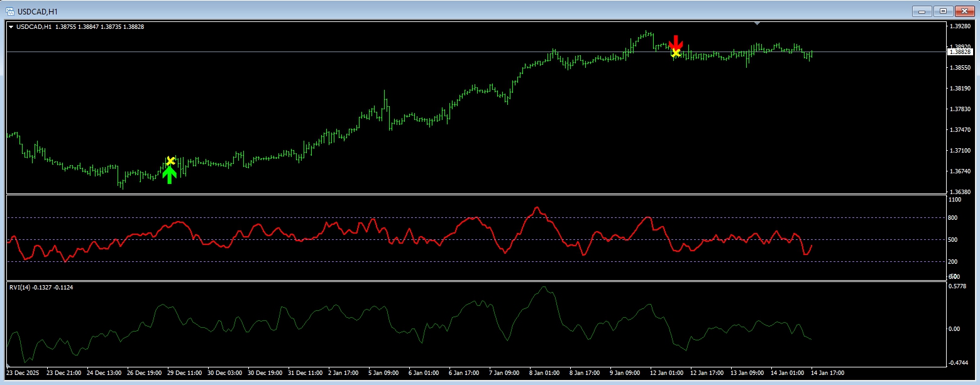
Task: Close the USDCAD,H1 chart window
Action: (964, 11)
